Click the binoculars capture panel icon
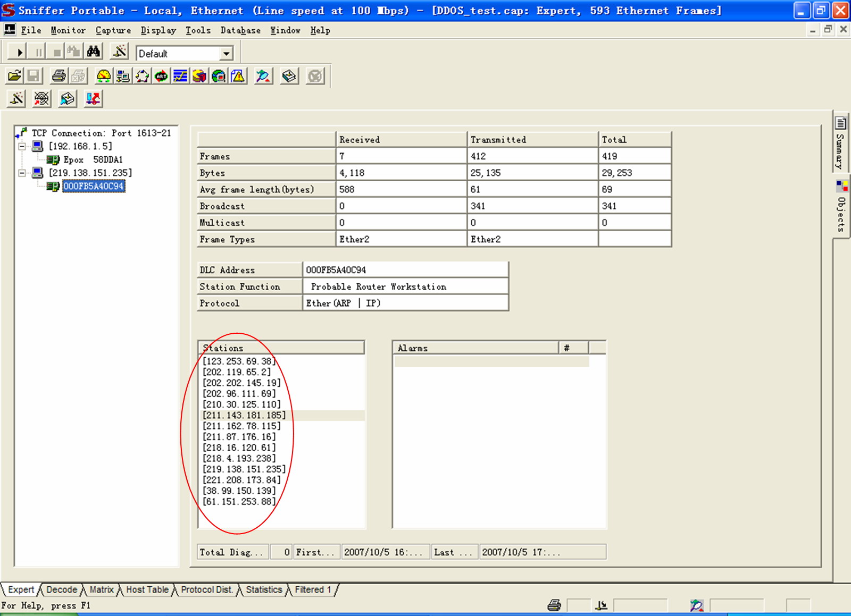Screen dimensions: 851x616 pos(94,52)
